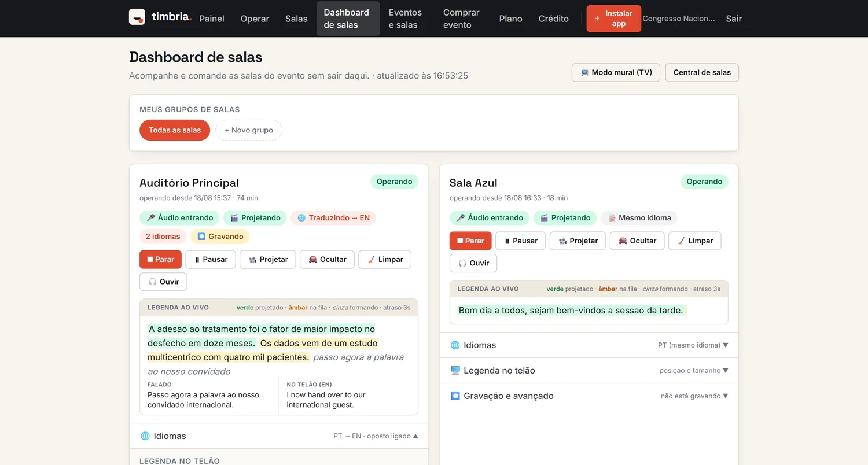Click clapperboard icon in Sala Azul Projetando chip

click(545, 218)
